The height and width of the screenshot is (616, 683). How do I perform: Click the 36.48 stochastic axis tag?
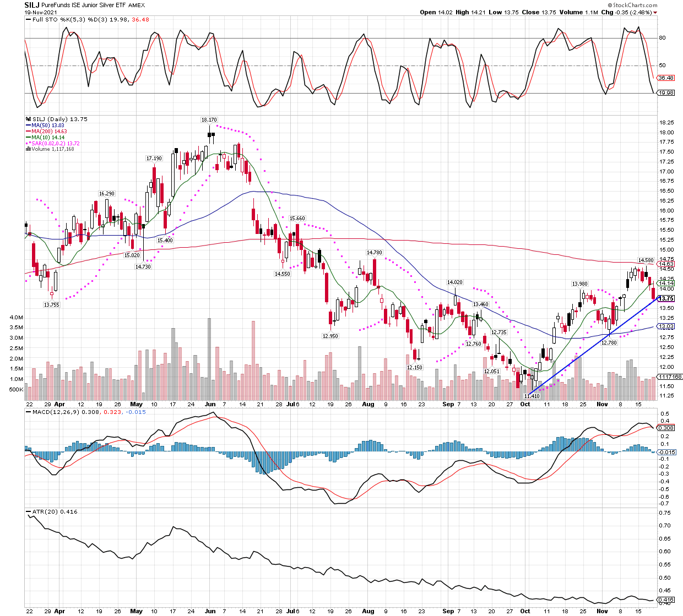click(x=666, y=78)
